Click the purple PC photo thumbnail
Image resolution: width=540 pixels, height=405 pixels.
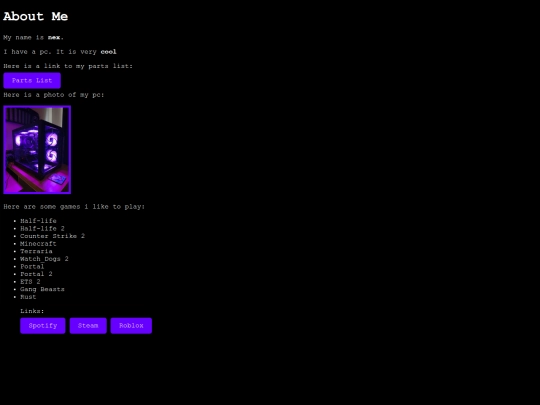point(37,150)
